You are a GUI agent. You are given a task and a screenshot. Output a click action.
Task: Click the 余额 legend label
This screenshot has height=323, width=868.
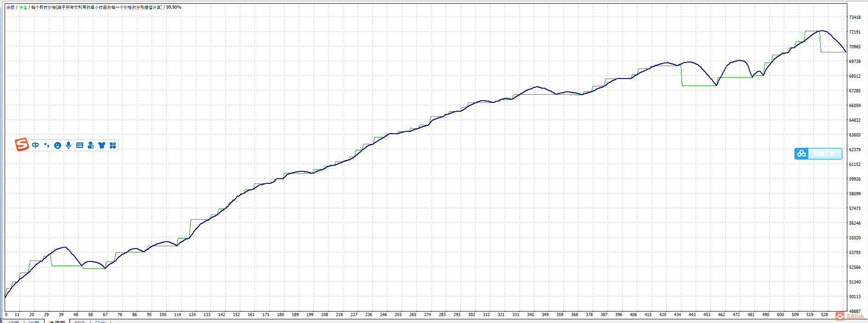10,7
